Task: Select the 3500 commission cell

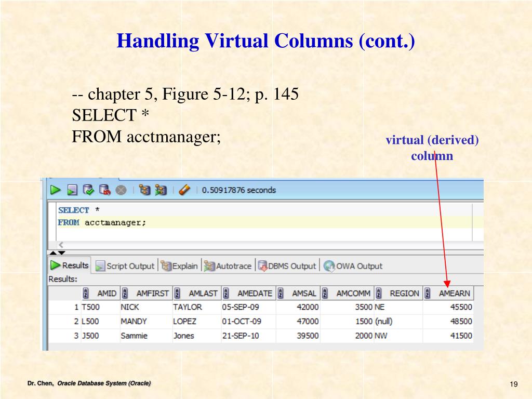Action: (x=347, y=307)
